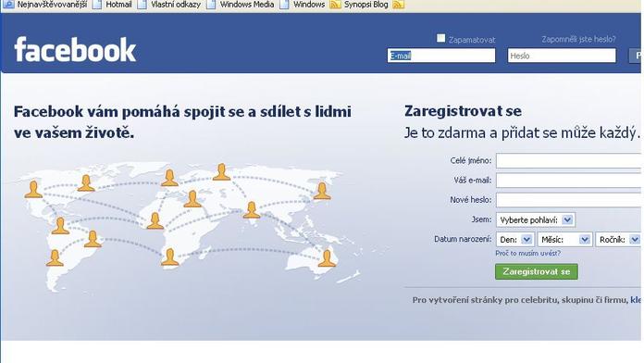This screenshot has height=363, width=644.
Task: Click the person icon over Scandinavia
Action: 169,178
